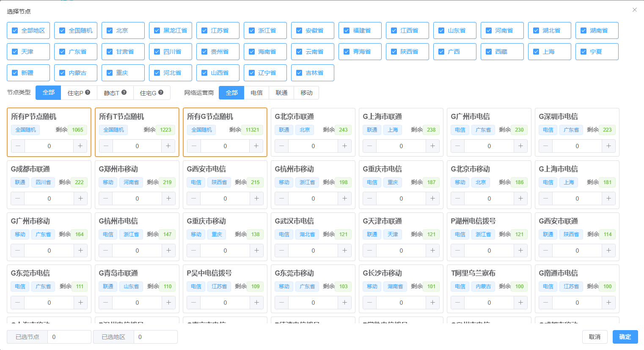Click the plus icon for G深圳市电信
Screen dimensions: 644x350
click(x=608, y=146)
